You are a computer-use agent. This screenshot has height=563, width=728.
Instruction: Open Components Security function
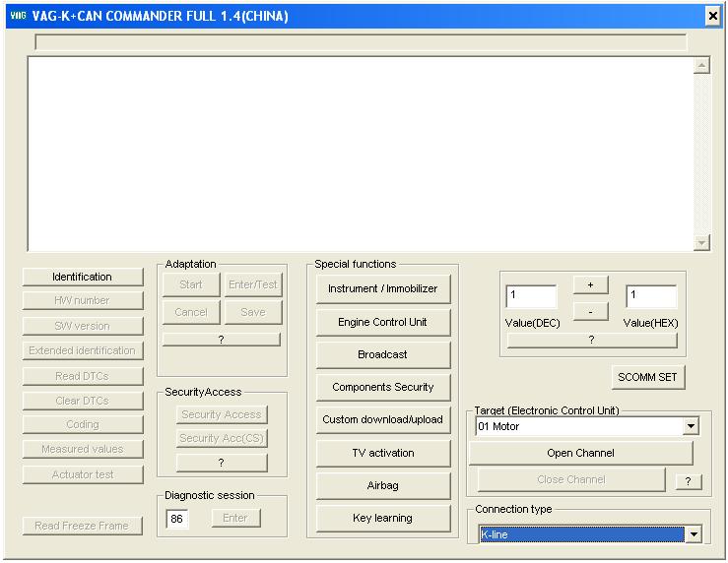coord(383,387)
